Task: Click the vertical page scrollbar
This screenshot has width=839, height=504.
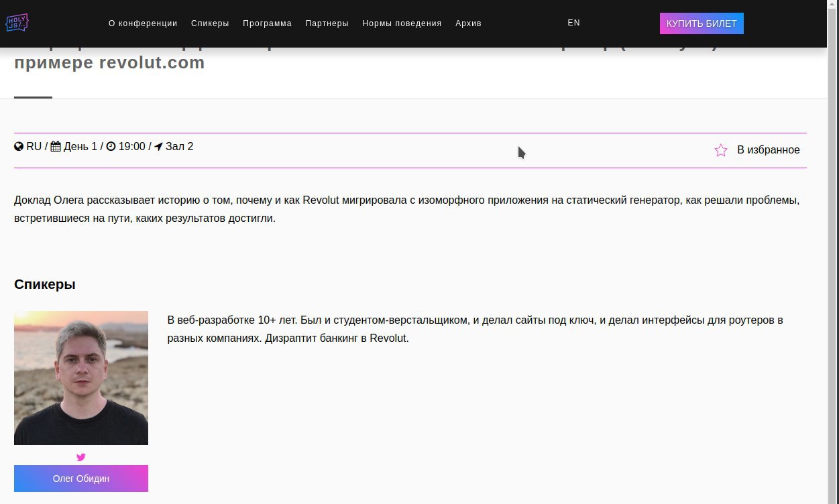Action: coord(833,268)
